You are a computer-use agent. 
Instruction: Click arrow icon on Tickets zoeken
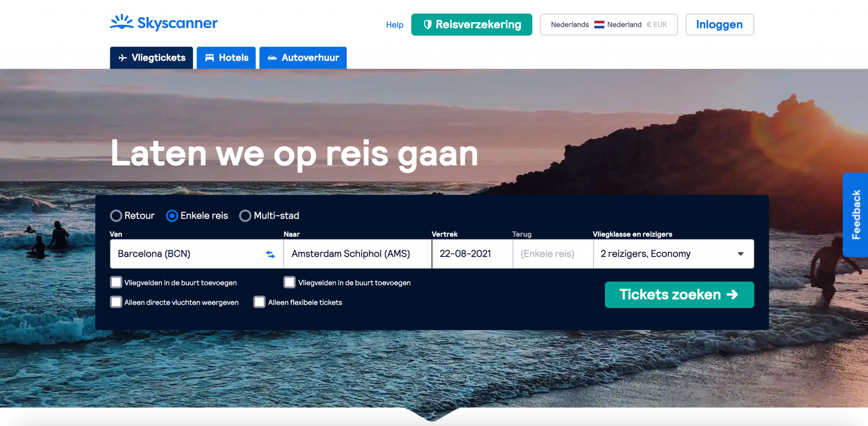coord(732,295)
